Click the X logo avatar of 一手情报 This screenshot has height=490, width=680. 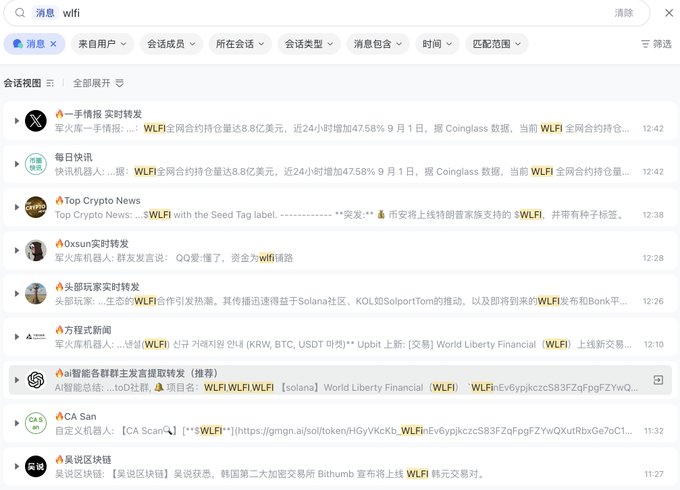pyautogui.click(x=36, y=121)
